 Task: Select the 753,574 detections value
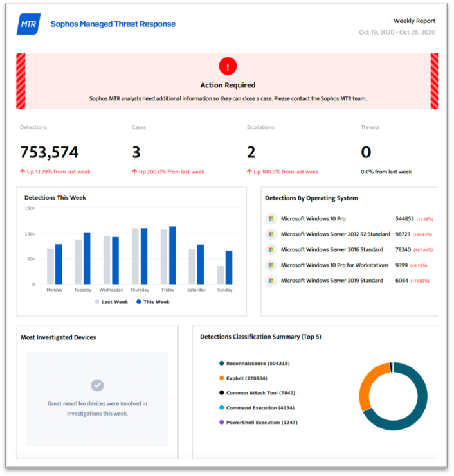pyautogui.click(x=50, y=152)
